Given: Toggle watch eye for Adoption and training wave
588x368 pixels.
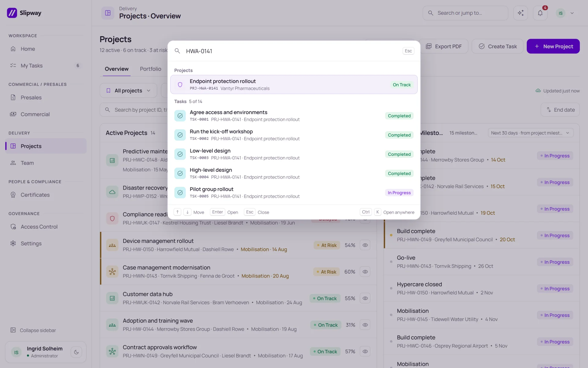Looking at the screenshot, I should click(365, 325).
